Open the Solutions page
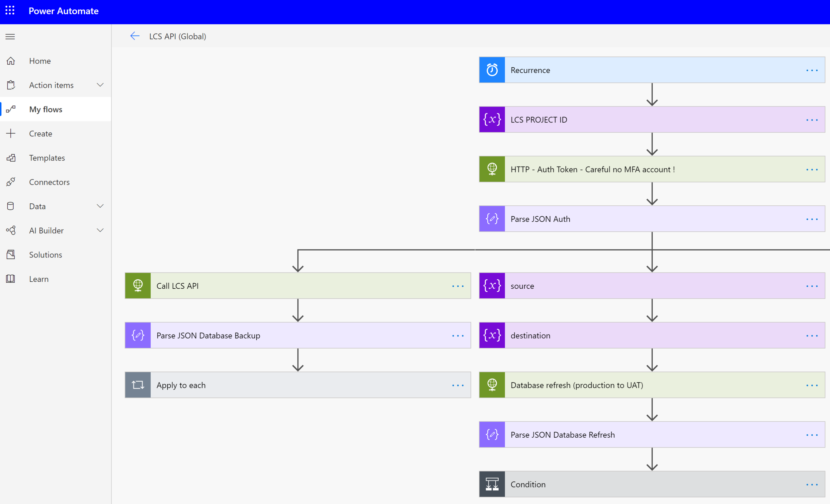 click(x=45, y=254)
